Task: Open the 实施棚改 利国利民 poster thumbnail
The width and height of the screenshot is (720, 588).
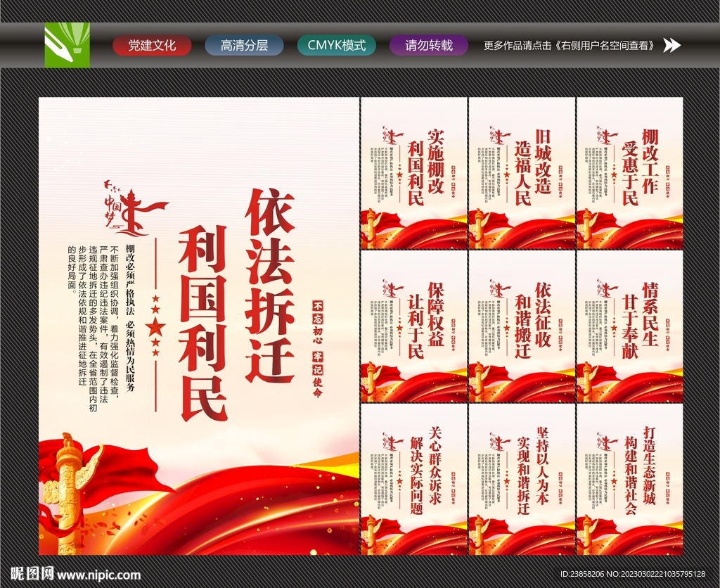Action: click(413, 173)
